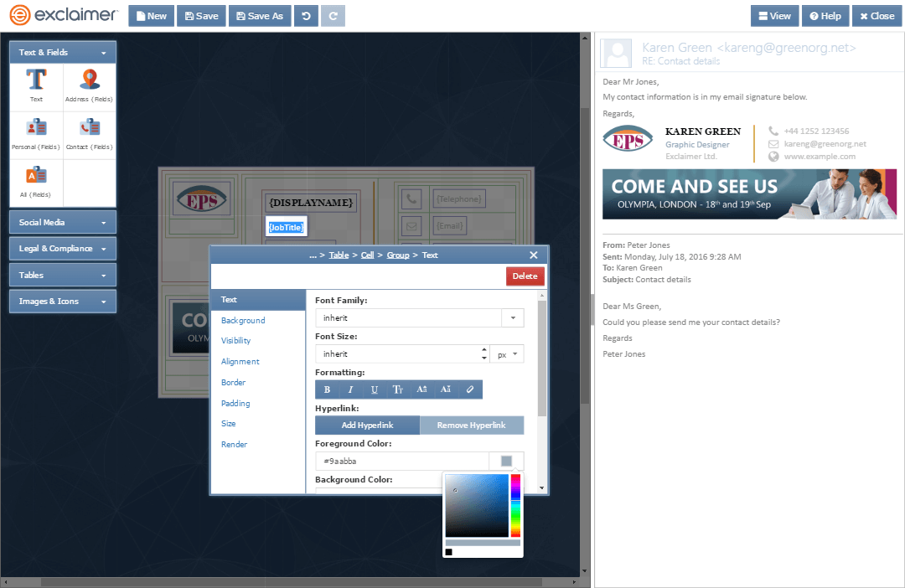The image size is (905, 588).
Task: Open the Font Family dropdown
Action: tap(513, 318)
